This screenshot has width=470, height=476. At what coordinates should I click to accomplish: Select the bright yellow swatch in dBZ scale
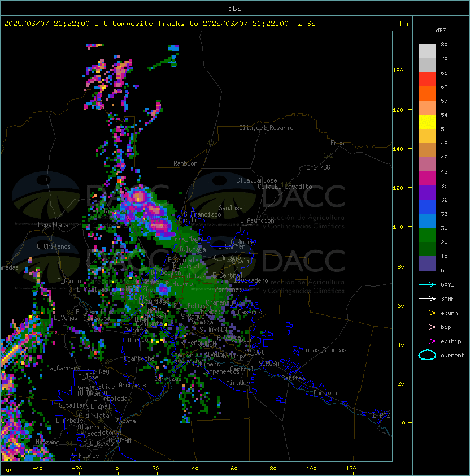[427, 122]
